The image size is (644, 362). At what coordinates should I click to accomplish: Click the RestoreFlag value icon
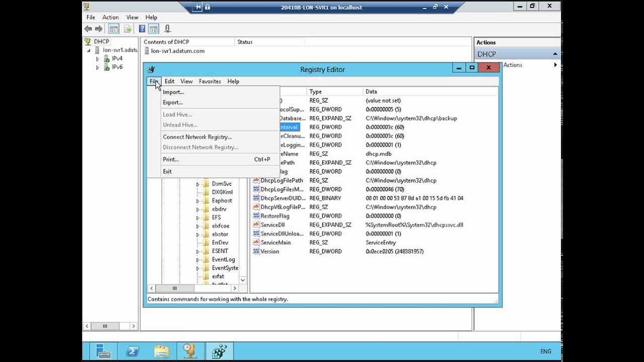[x=256, y=216]
